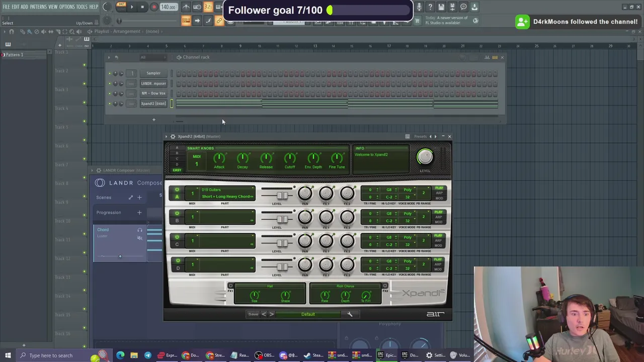Open the EDIT menu
This screenshot has width=644, height=362.
(15, 7)
